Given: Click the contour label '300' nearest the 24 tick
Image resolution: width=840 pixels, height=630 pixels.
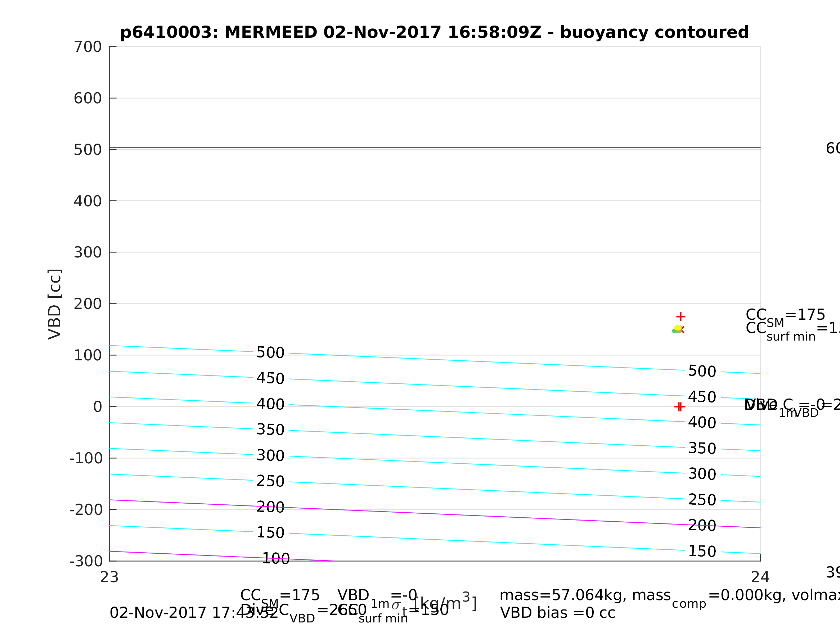Looking at the screenshot, I should pos(702,474).
